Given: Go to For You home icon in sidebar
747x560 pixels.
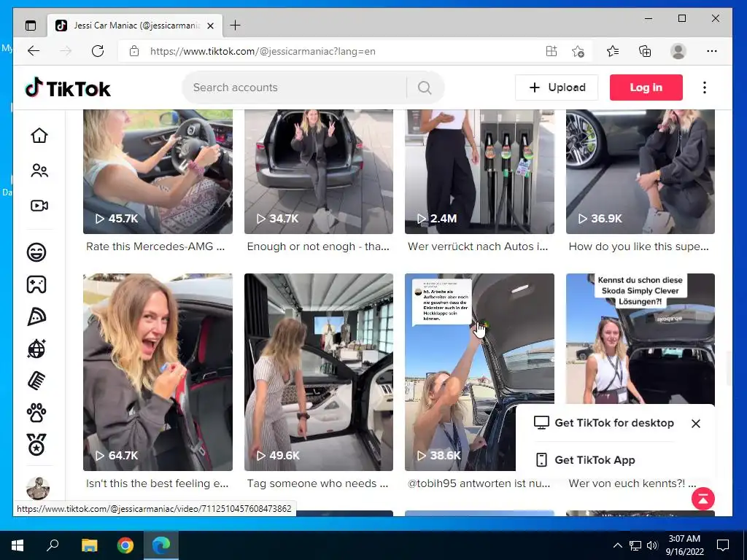Looking at the screenshot, I should tap(39, 135).
